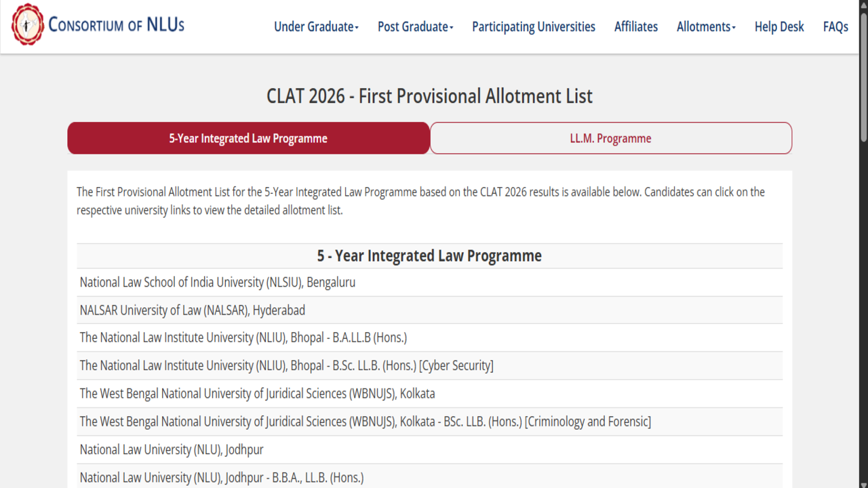Open the Affiliates menu item

point(636,26)
